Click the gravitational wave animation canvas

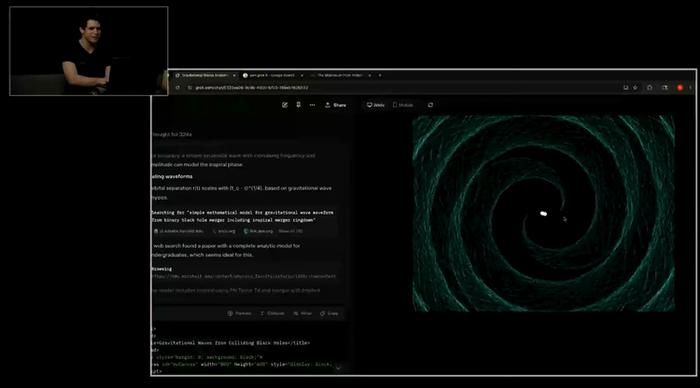pyautogui.click(x=543, y=213)
